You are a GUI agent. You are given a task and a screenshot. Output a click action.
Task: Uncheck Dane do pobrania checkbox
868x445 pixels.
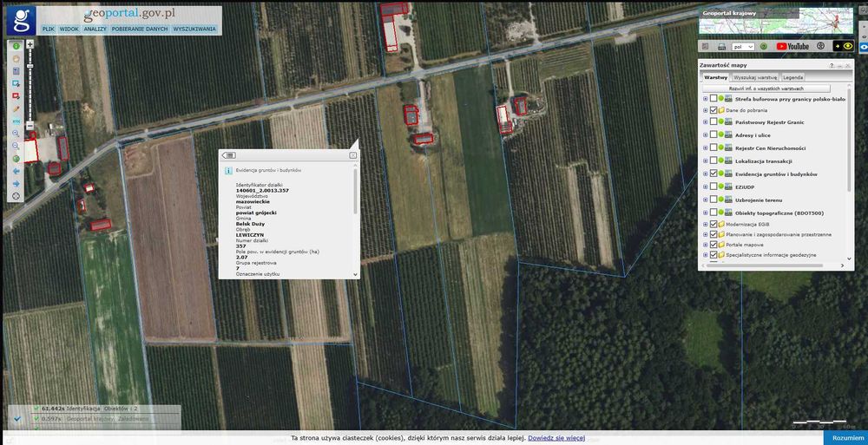coord(713,110)
